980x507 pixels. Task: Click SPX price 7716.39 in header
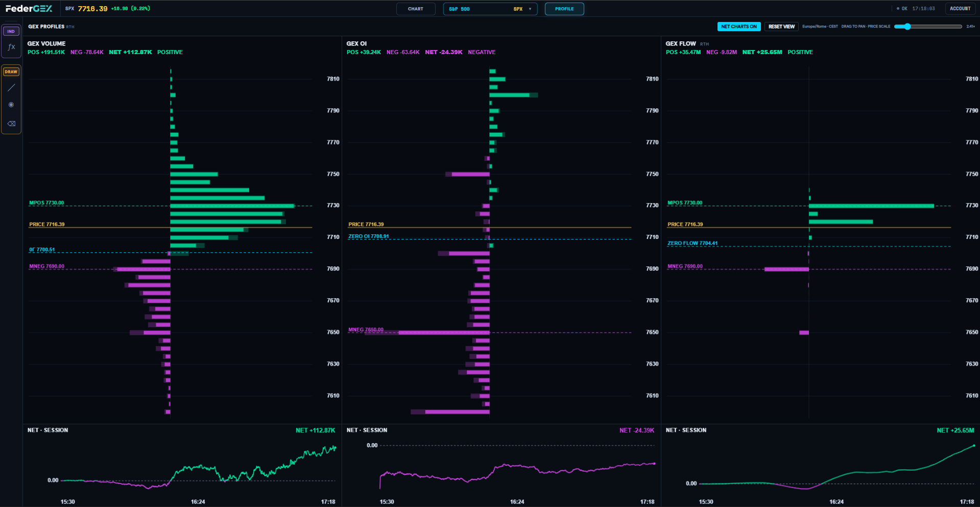coord(92,9)
